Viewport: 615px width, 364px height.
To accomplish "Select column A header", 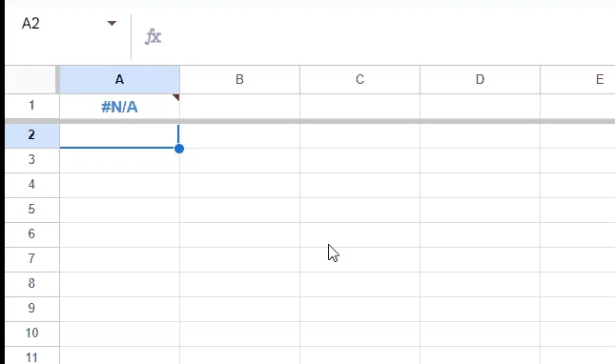I will tap(119, 79).
